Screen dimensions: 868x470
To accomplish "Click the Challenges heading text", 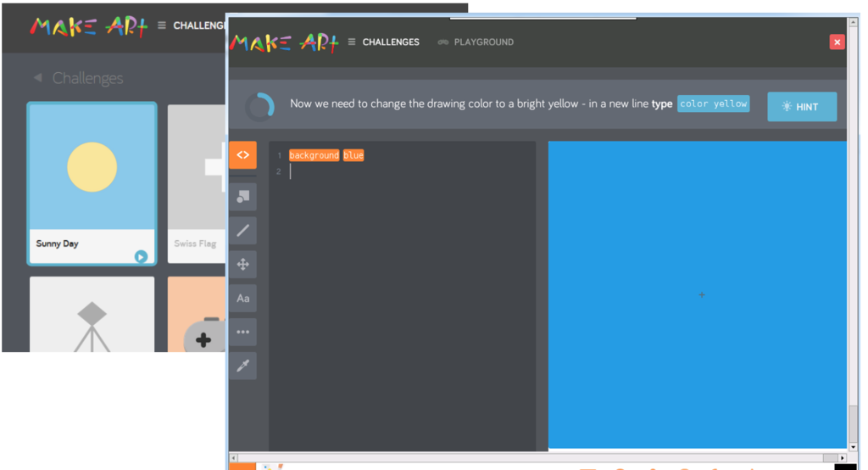I will [x=88, y=78].
